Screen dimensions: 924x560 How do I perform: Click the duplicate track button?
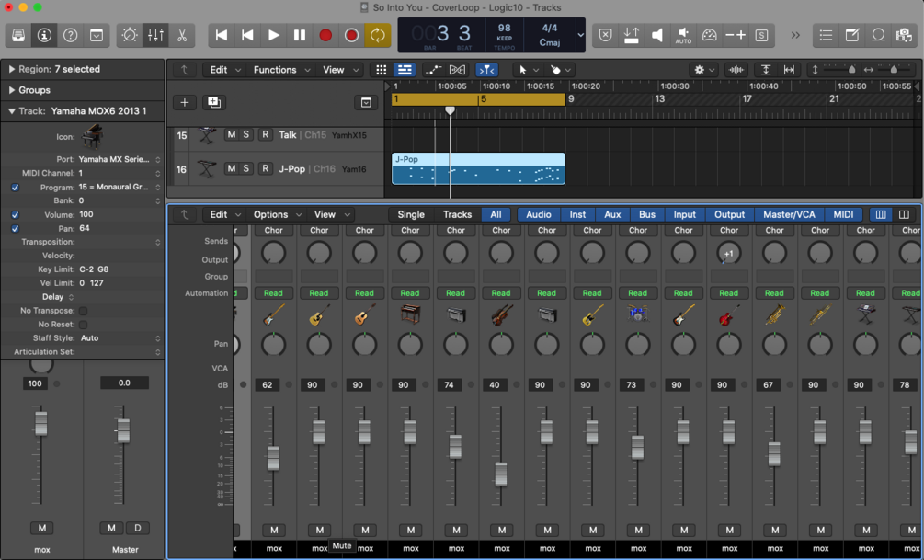[214, 103]
